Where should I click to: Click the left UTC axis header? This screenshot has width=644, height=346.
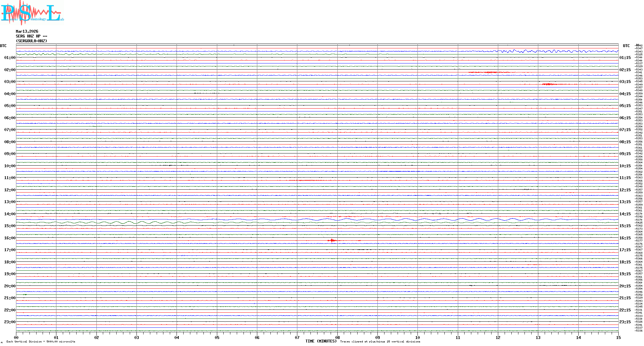tap(3, 46)
